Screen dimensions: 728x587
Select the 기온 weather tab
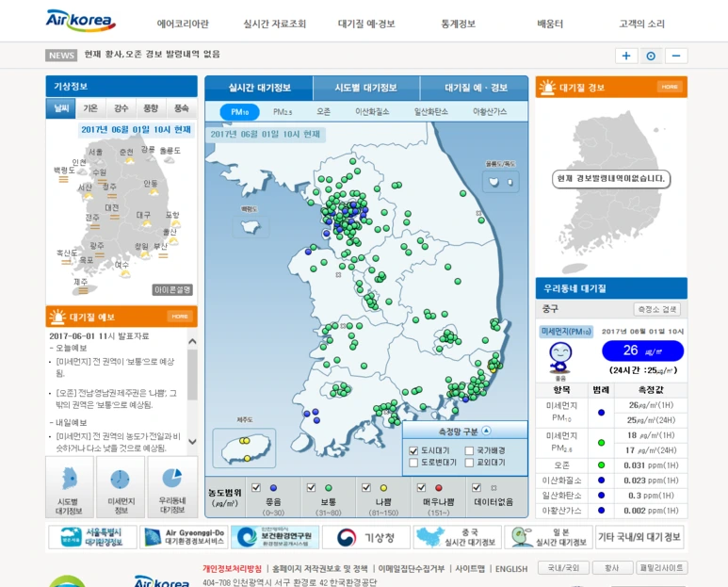pyautogui.click(x=90, y=108)
